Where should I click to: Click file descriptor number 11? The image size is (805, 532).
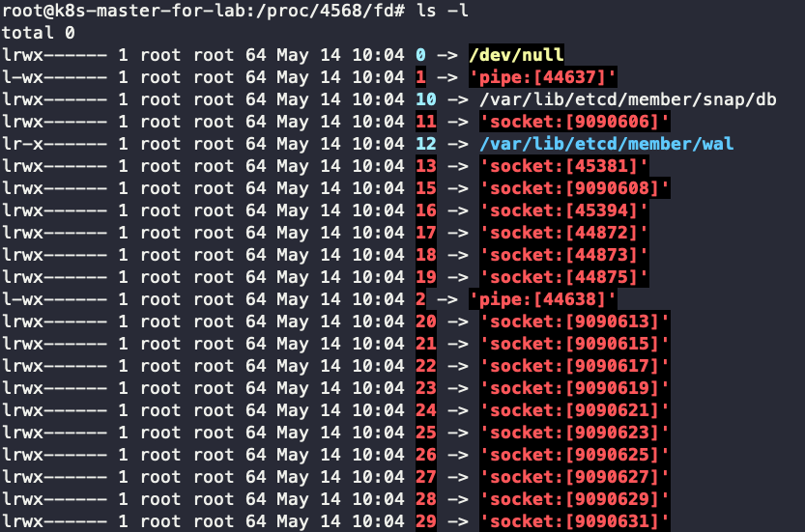point(425,122)
